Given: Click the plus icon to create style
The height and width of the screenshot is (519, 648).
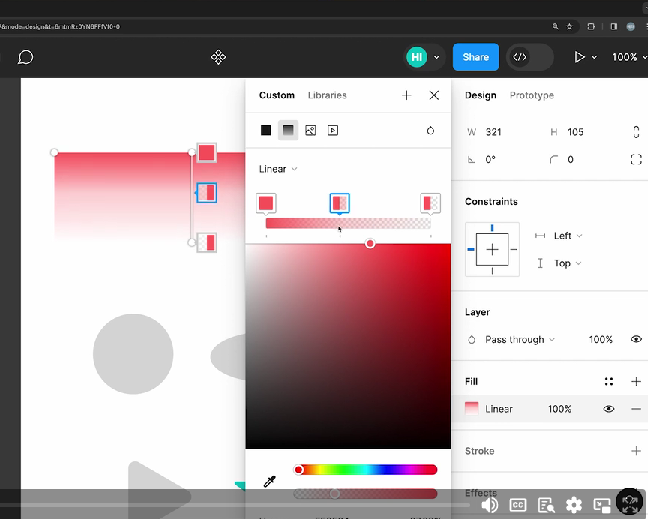Looking at the screenshot, I should tap(406, 95).
